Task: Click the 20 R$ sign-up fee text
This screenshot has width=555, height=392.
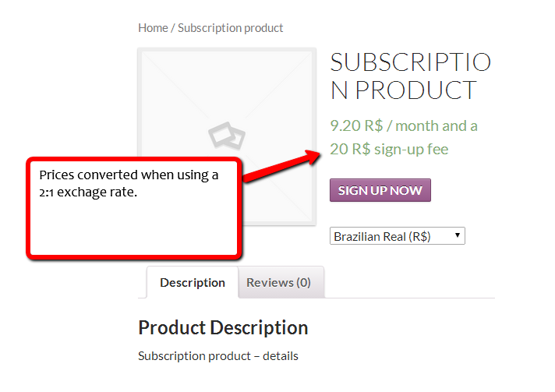Action: (389, 149)
